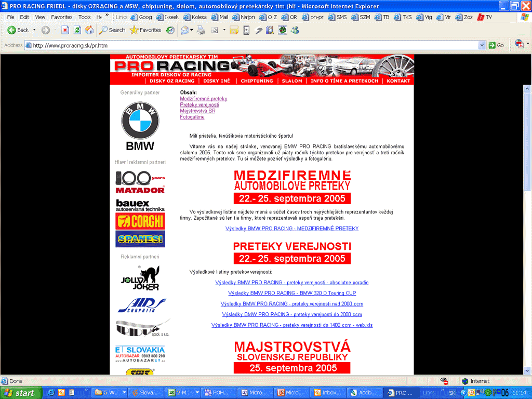The image size is (532, 399).
Task: Expand the Mail button dropdown arrow
Action: click(x=192, y=30)
